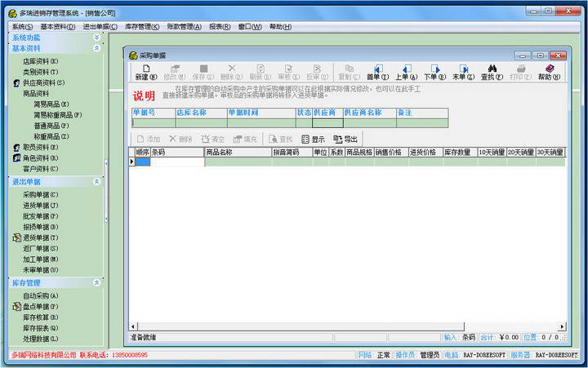
Task: Open the 库存管理(K) menu
Action: 142,27
